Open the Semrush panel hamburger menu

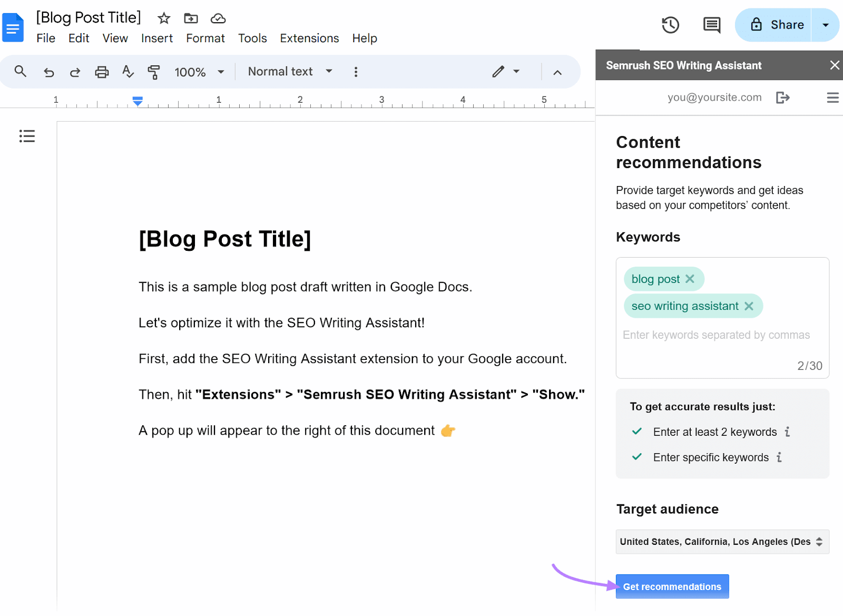tap(832, 97)
